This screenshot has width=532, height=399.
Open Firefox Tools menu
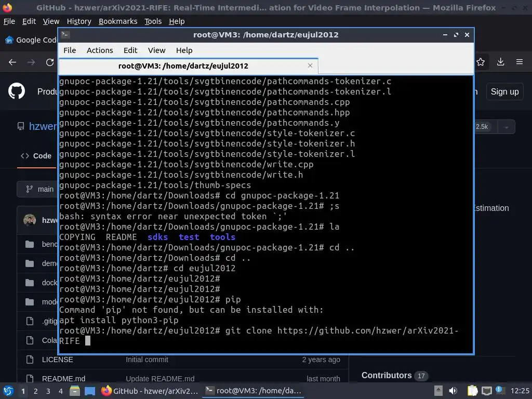(153, 21)
